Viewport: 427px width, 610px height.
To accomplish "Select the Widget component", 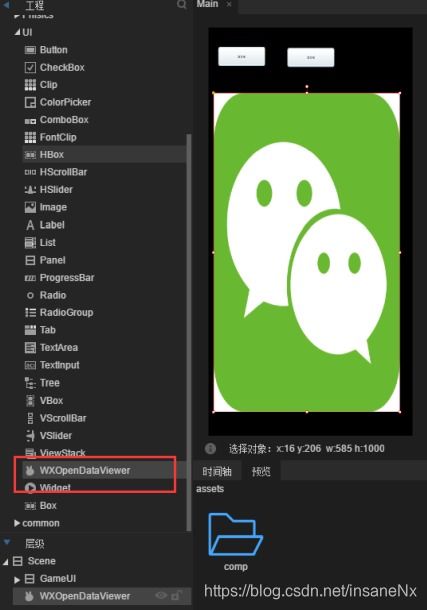I will (x=55, y=488).
